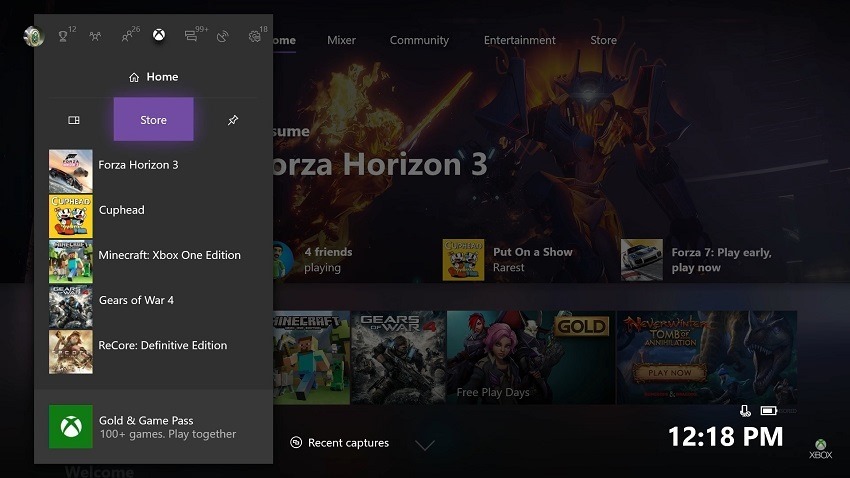Open the Gears of War 4 dashboard tile
Screen dimensions: 850x478
pyautogui.click(x=398, y=357)
